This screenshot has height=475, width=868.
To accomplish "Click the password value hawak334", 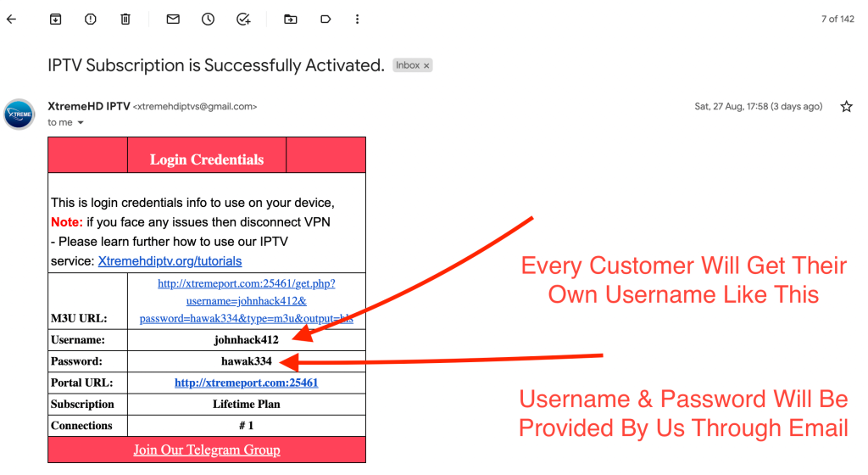I will [247, 361].
